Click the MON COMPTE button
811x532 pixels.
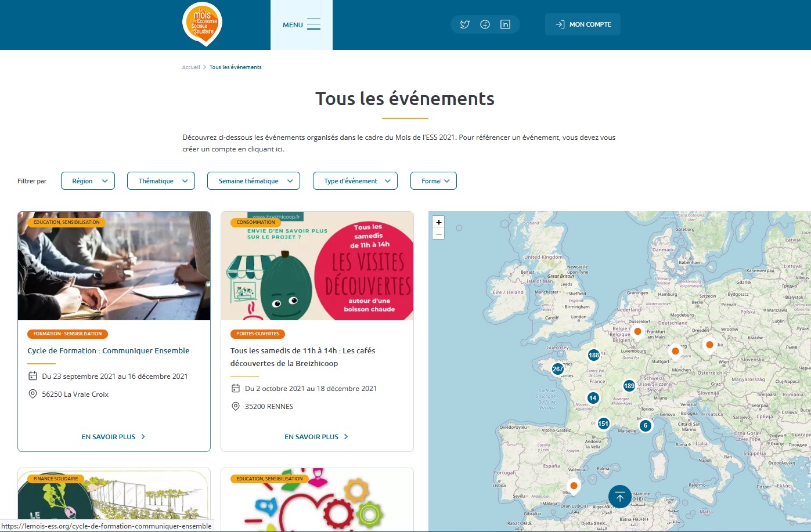click(x=583, y=24)
